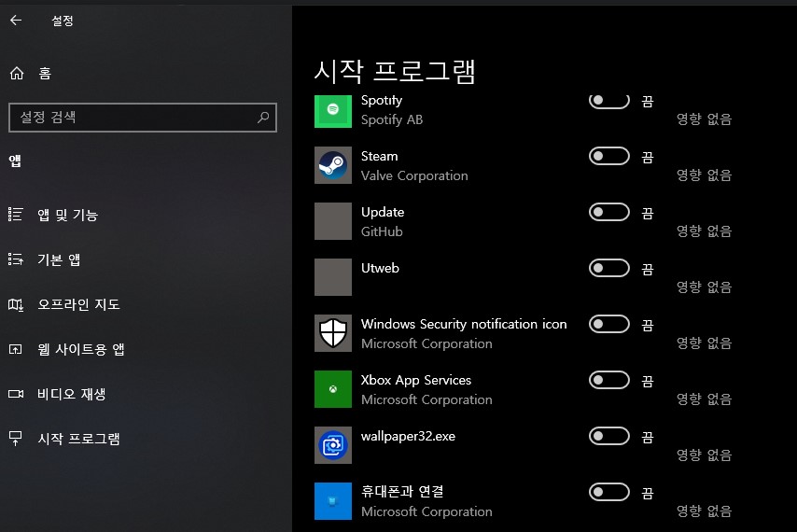Click 영향 없음 in the Utweb row
797x532 pixels.
[704, 287]
